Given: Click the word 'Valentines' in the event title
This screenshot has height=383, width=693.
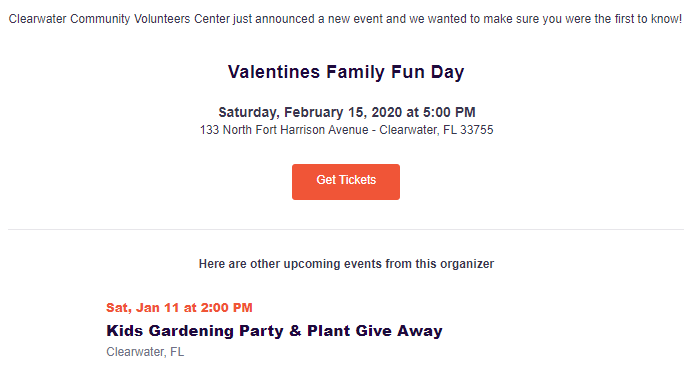Looking at the screenshot, I should click(x=274, y=72).
